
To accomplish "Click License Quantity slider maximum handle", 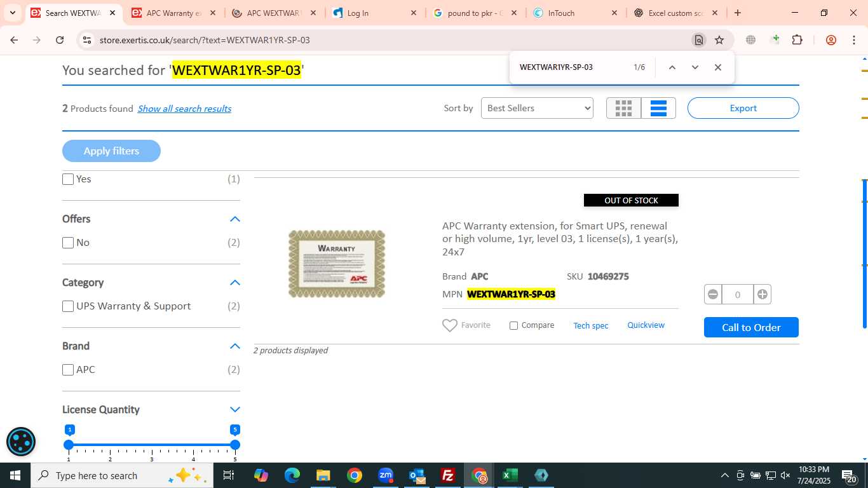I will coord(235,445).
